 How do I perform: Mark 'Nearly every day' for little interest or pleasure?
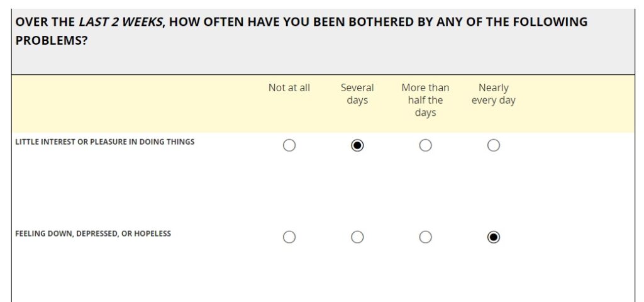coord(494,145)
